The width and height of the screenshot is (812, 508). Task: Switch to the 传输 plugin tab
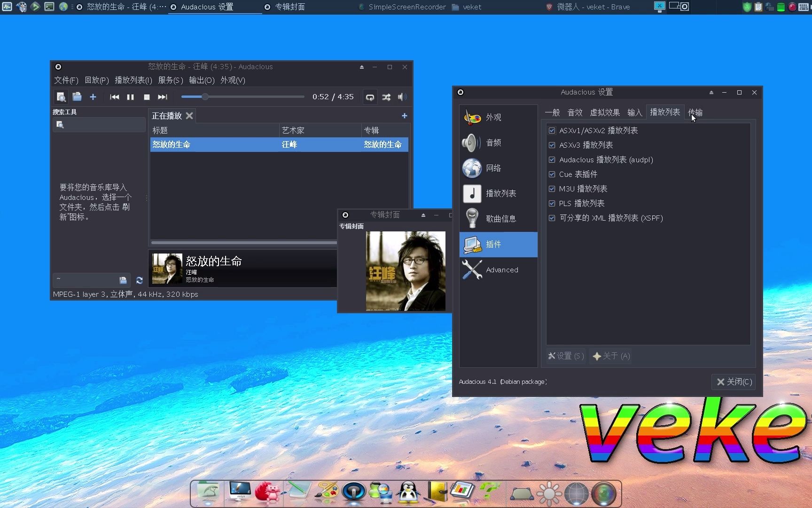pyautogui.click(x=695, y=112)
